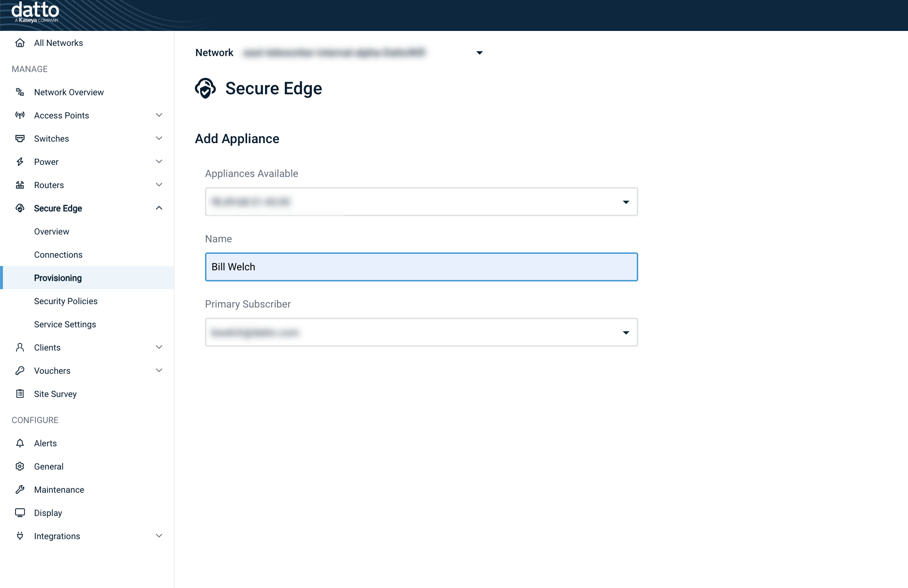Open the Service Settings page
Viewport: 908px width, 588px height.
click(x=65, y=324)
